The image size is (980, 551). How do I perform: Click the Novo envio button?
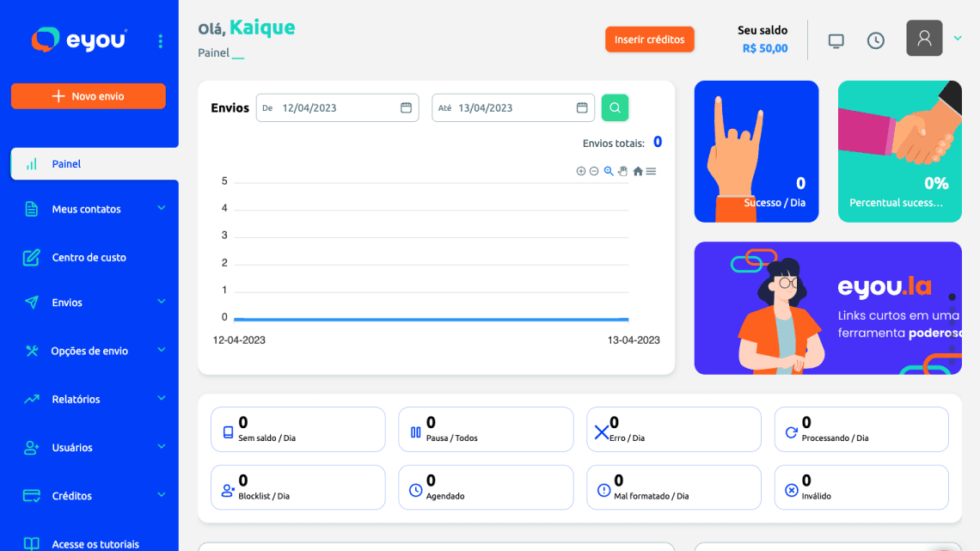click(x=89, y=96)
